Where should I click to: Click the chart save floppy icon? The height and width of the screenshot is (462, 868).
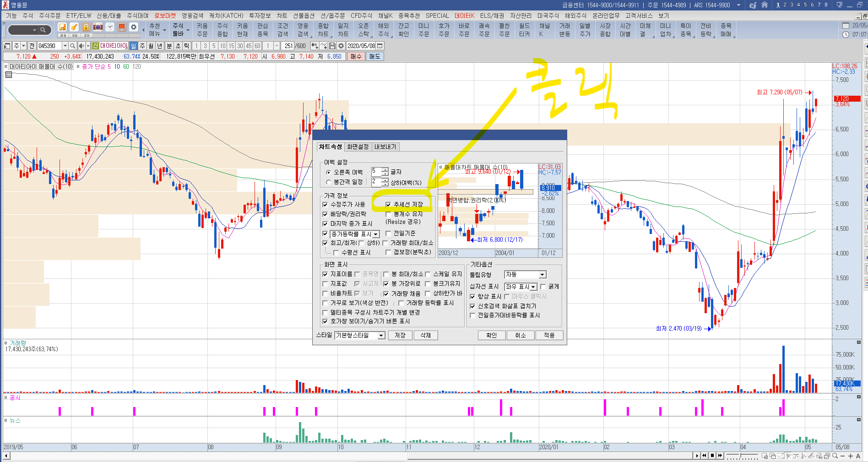(x=332, y=46)
